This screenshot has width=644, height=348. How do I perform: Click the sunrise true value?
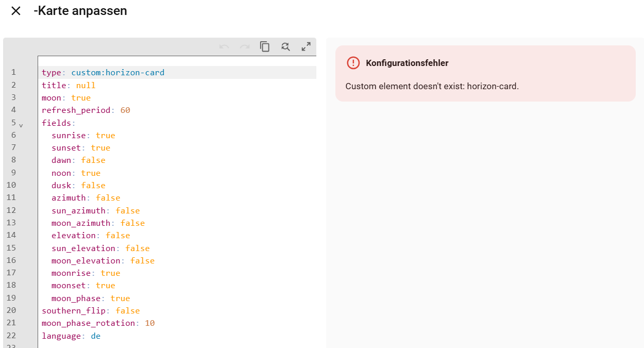click(x=106, y=136)
